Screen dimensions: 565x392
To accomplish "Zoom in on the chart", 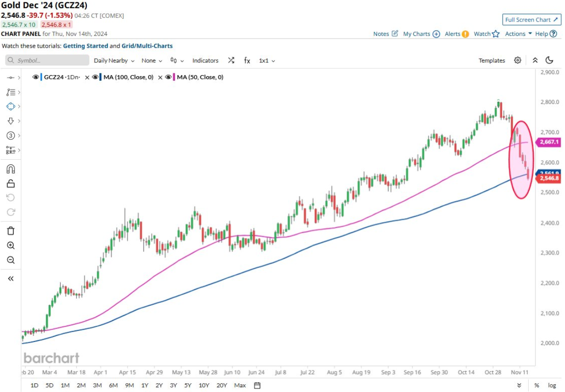I will point(11,246).
